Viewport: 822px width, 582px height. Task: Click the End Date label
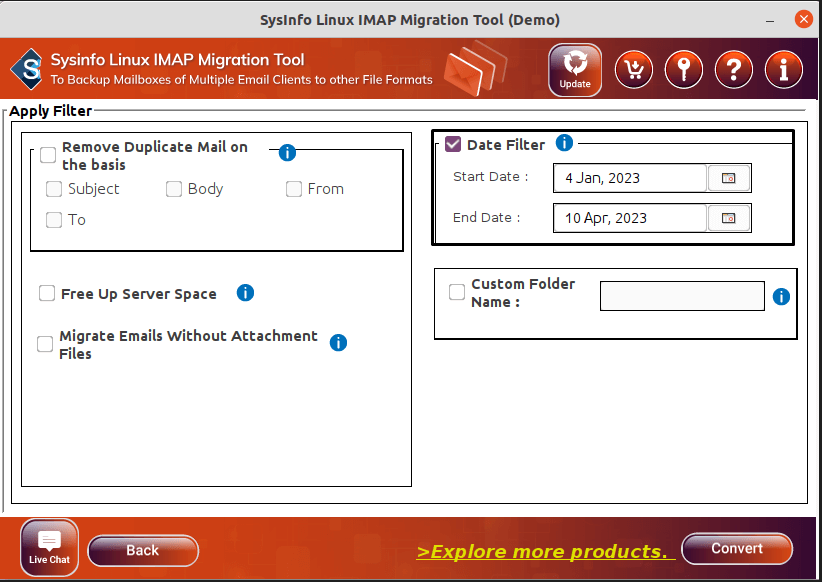point(486,217)
